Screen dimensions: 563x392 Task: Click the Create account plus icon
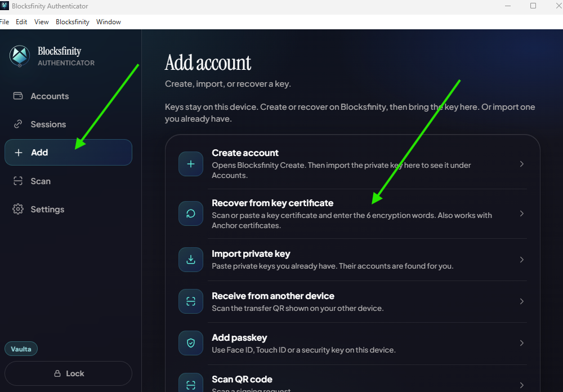(x=191, y=164)
